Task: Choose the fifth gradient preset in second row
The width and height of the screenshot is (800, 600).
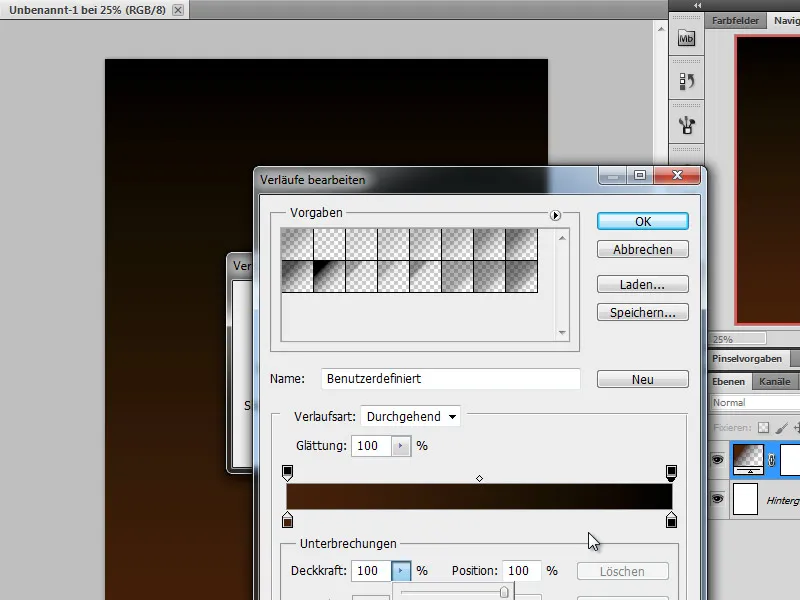Action: click(x=425, y=277)
